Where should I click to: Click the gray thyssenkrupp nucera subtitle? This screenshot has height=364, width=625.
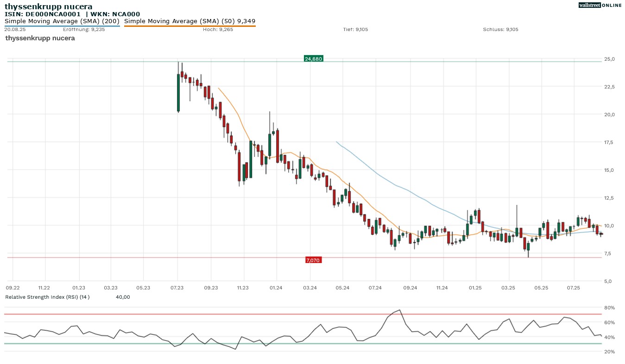(40, 38)
